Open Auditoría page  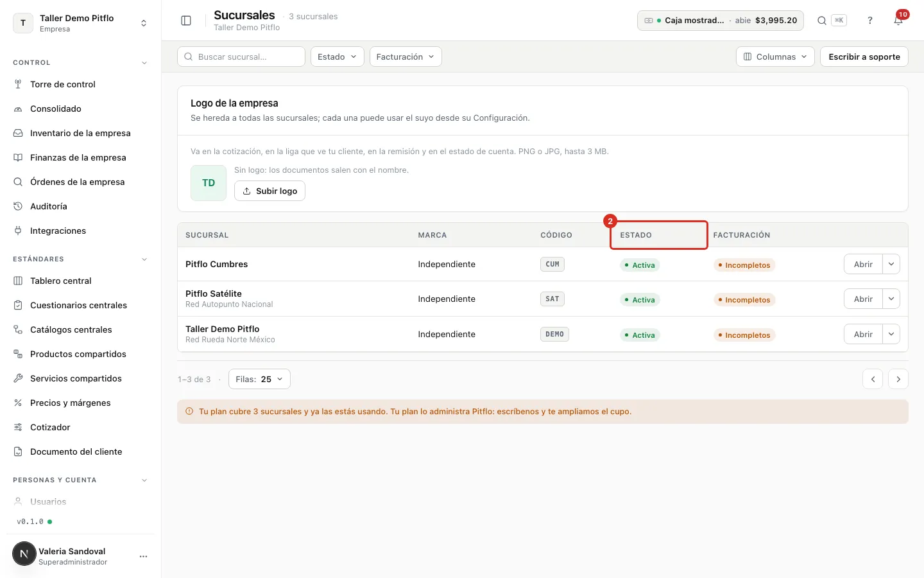(80, 206)
